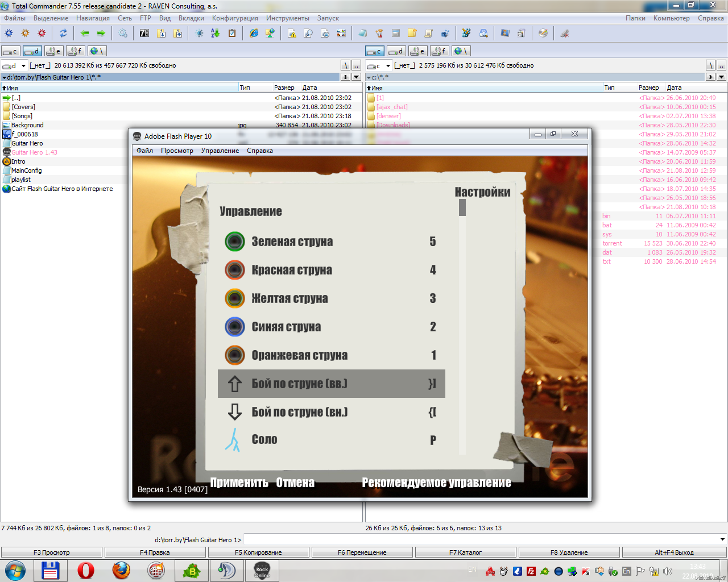
Task: Open right panel favorites asterisk button
Action: point(710,77)
